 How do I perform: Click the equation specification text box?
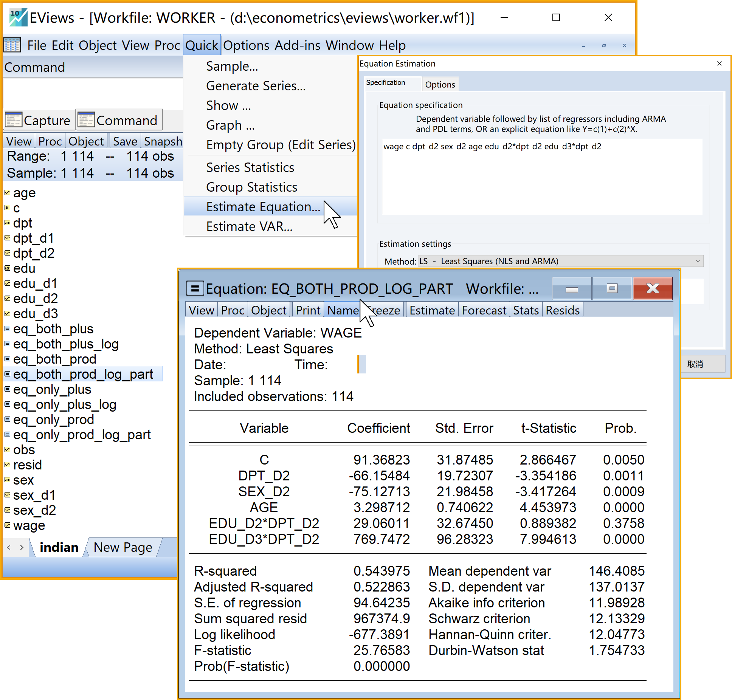(x=541, y=177)
